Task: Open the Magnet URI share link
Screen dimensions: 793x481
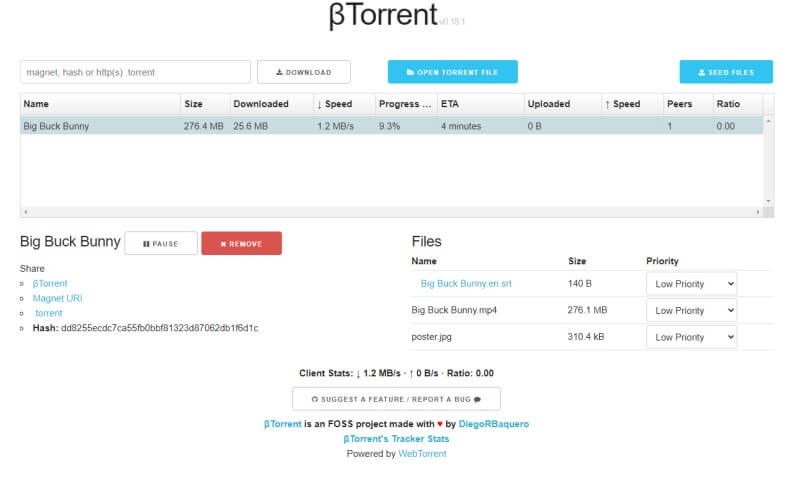Action: click(57, 298)
